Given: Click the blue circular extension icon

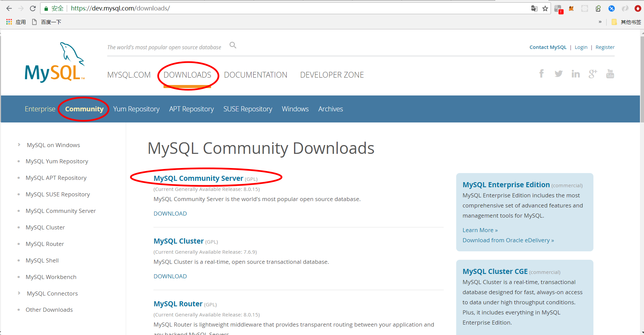Looking at the screenshot, I should (611, 8).
